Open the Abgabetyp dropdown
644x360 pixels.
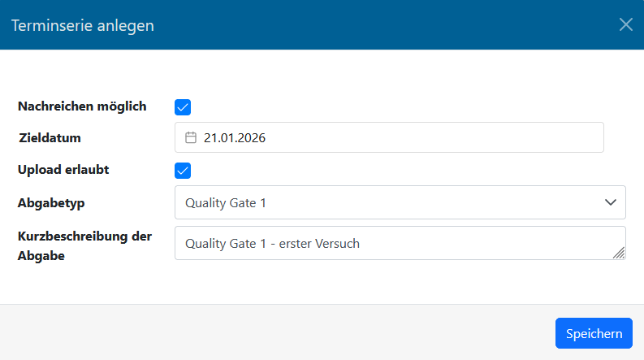[x=400, y=202]
